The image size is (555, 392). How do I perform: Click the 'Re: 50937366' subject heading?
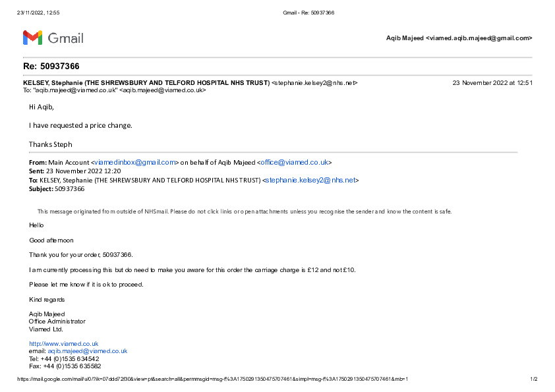click(51, 66)
